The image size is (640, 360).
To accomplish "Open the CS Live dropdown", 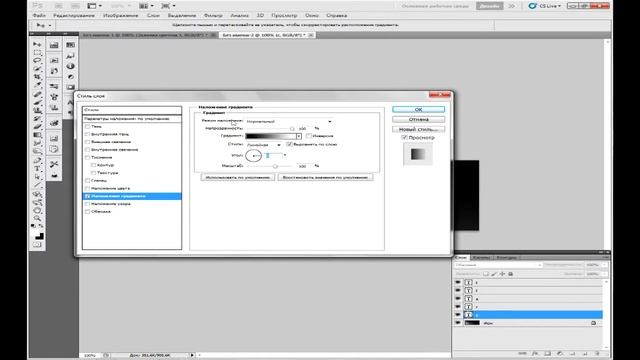I will point(544,6).
